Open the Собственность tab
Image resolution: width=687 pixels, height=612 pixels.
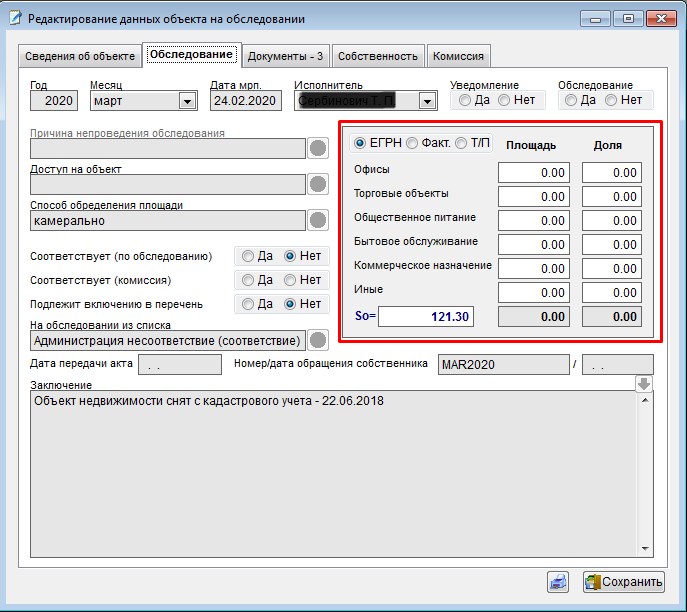(378, 56)
